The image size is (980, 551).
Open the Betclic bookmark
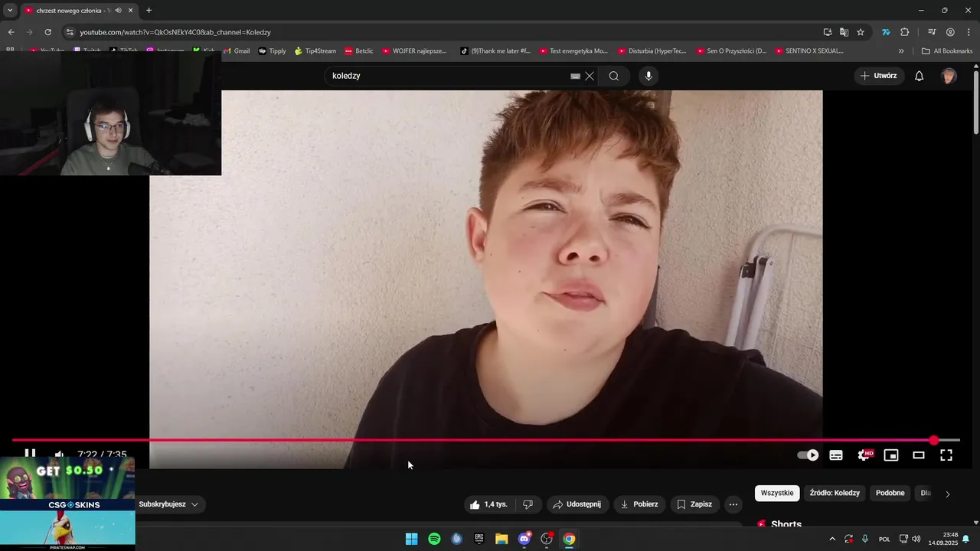[359, 51]
